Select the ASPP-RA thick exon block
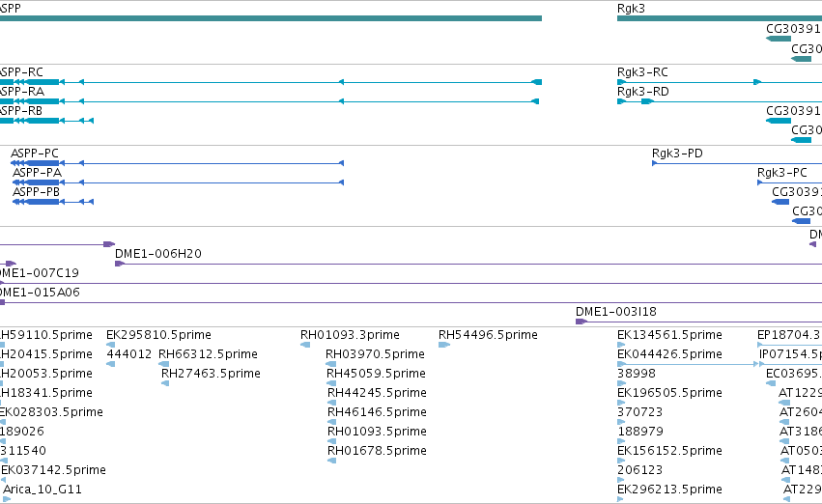 (43, 101)
